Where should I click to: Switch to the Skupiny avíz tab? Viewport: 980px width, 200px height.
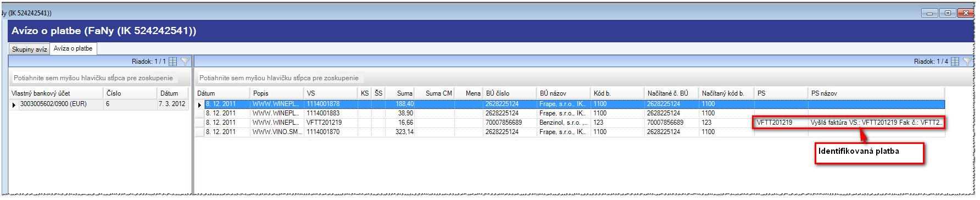[29, 49]
